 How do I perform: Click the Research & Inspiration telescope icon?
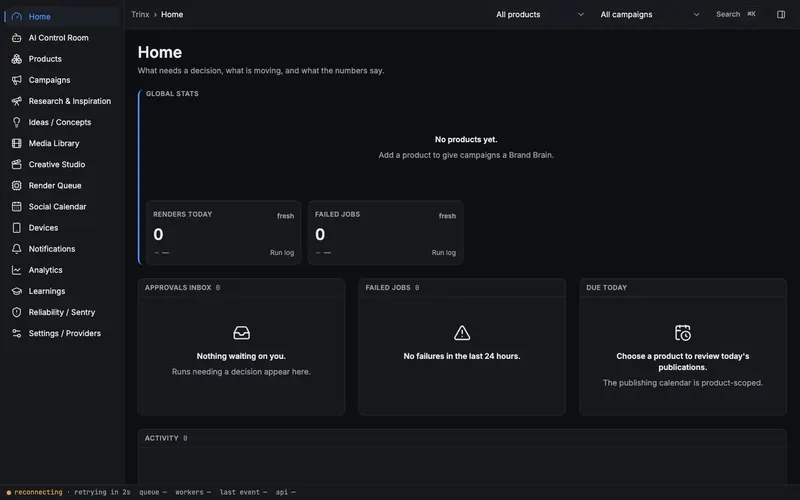click(17, 101)
